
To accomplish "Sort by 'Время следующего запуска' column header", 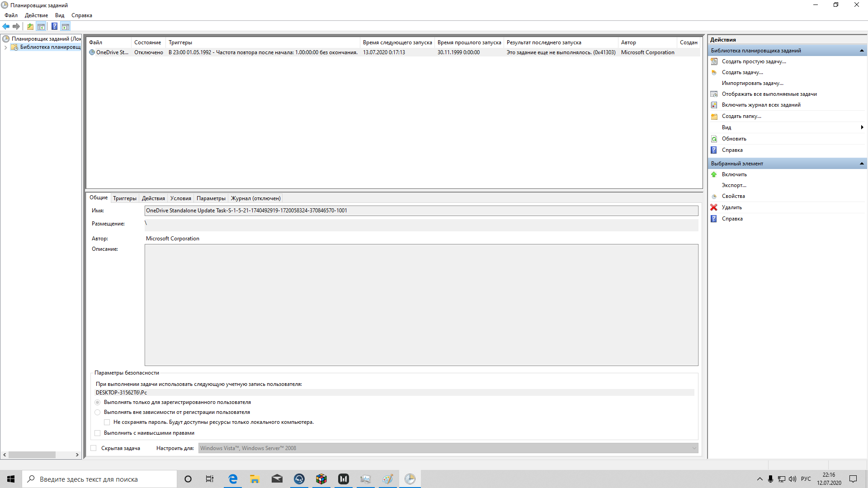I will pyautogui.click(x=397, y=42).
